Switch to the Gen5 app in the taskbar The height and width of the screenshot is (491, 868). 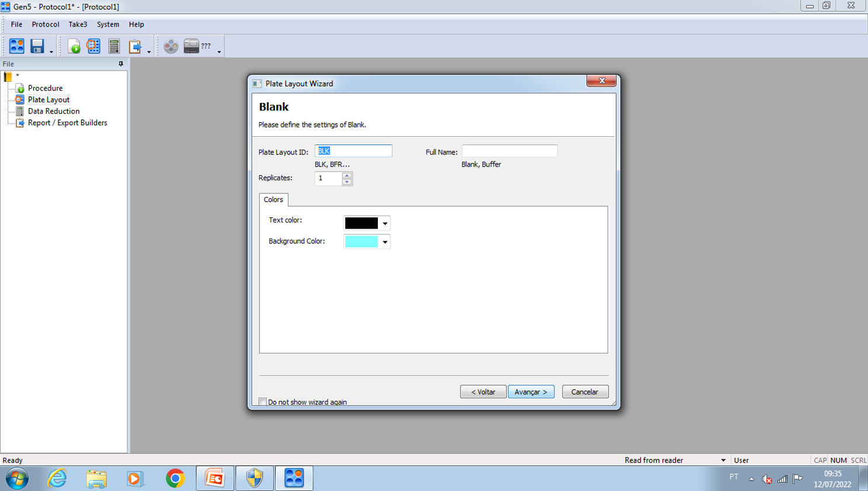click(294, 479)
